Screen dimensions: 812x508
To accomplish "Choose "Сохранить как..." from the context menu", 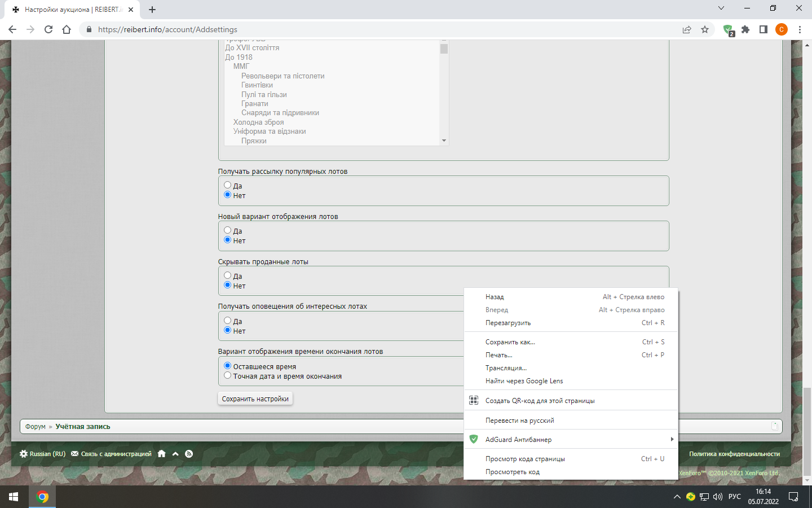I will click(x=510, y=342).
